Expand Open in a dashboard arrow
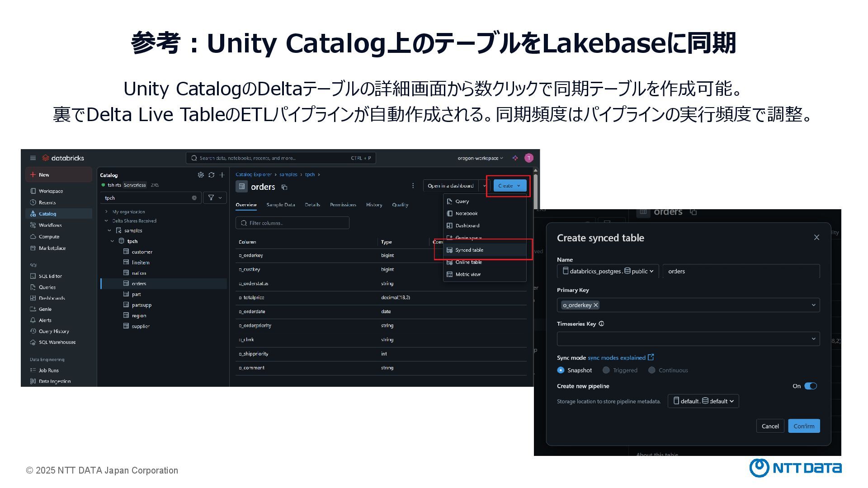This screenshot has height=488, width=868. 484,186
